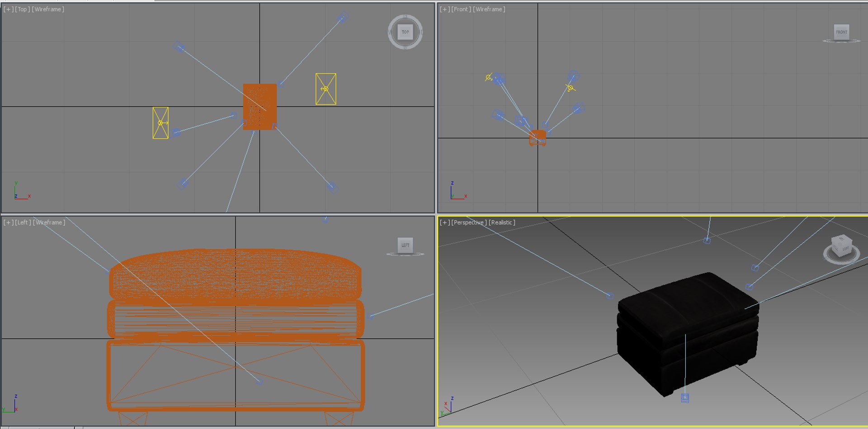Open the [Perspective] view label menu
The height and width of the screenshot is (429, 868).
pyautogui.click(x=469, y=222)
